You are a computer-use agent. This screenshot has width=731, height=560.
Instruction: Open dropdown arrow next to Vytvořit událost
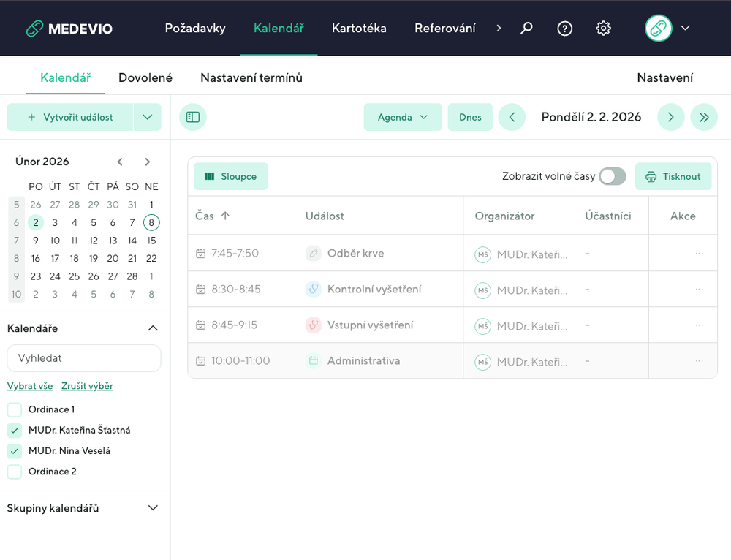(x=147, y=117)
